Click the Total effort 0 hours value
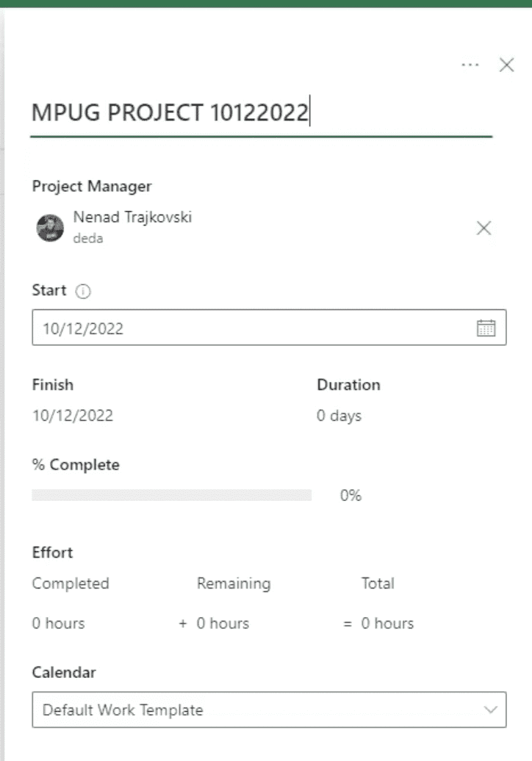The image size is (532, 761). 387,623
